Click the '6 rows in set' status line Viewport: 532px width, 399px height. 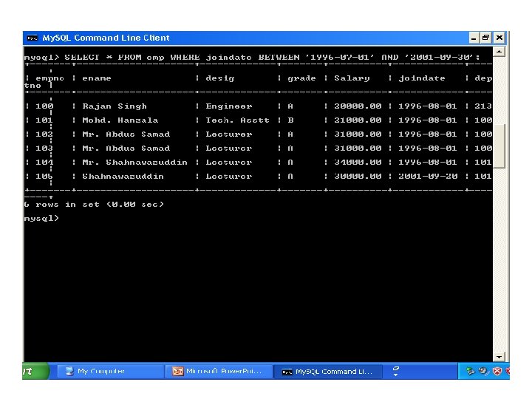94,204
